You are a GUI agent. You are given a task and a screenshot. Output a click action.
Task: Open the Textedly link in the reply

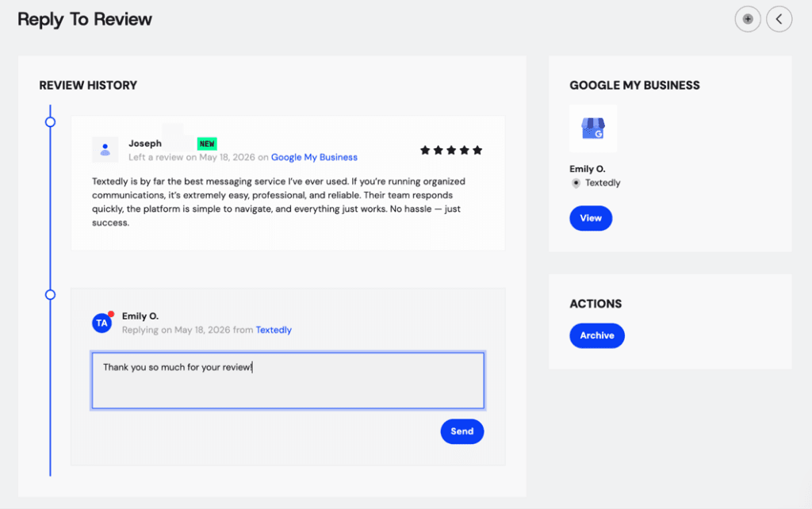[x=274, y=330]
